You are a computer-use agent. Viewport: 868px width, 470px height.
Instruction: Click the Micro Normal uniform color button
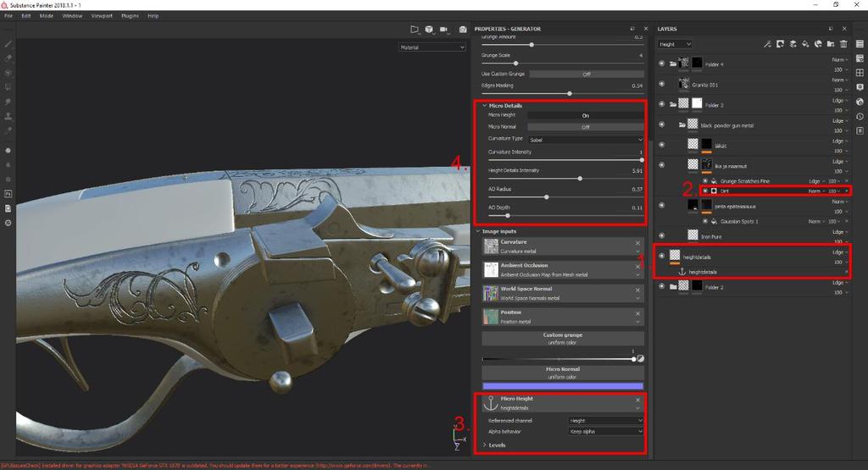[x=563, y=373]
